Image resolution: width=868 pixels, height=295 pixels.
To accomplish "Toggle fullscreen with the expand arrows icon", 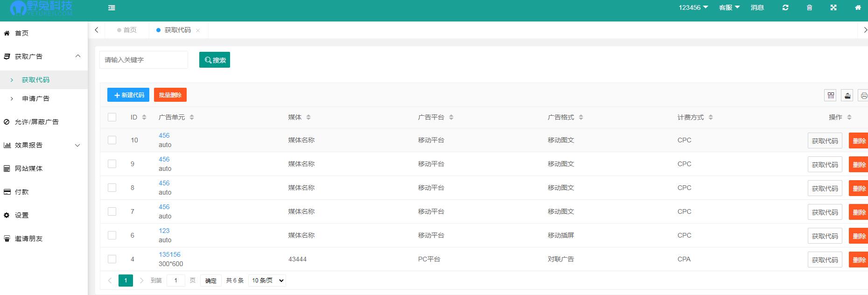I will point(833,7).
